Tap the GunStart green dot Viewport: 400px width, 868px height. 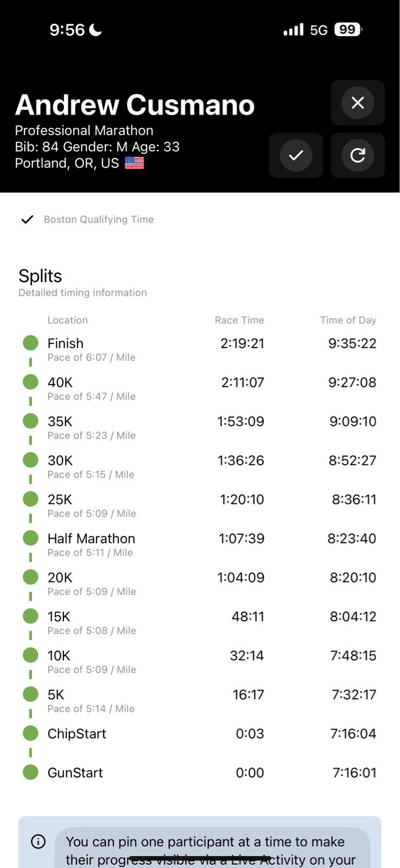30,773
